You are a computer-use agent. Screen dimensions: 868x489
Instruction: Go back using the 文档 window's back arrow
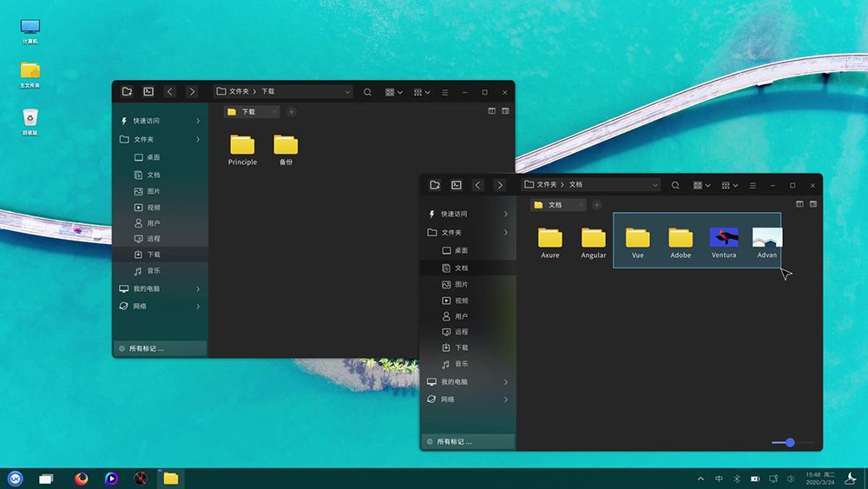point(478,185)
